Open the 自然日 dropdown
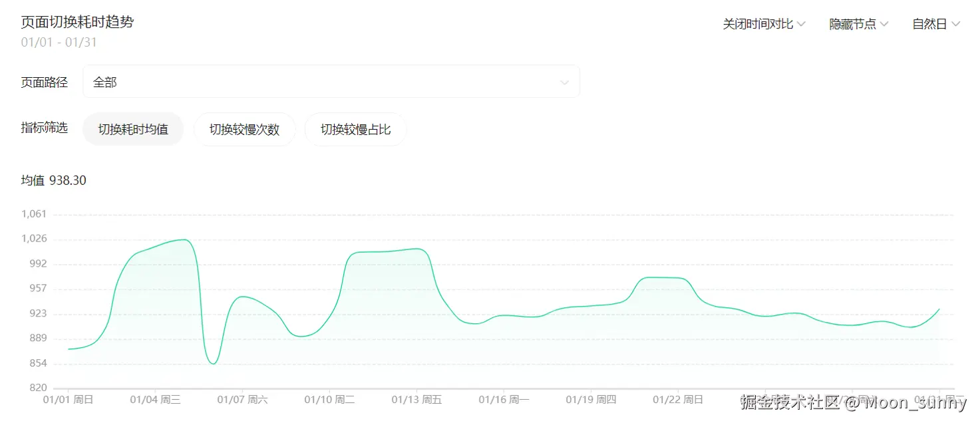 [x=936, y=24]
